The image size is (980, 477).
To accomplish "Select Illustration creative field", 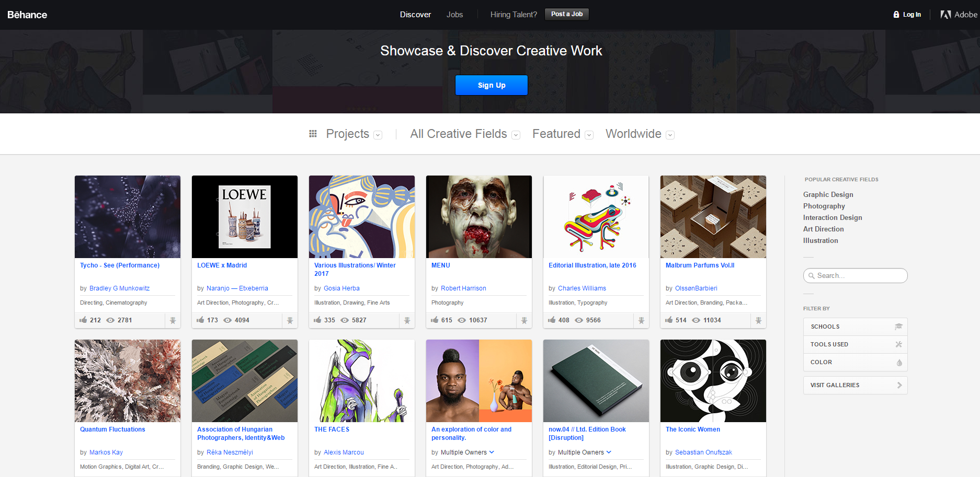I will pos(821,240).
